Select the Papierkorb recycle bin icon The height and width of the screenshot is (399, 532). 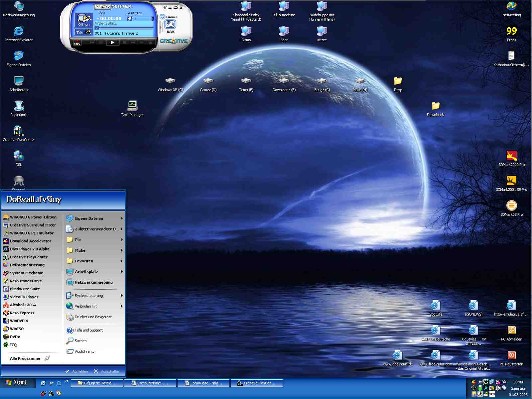(19, 109)
